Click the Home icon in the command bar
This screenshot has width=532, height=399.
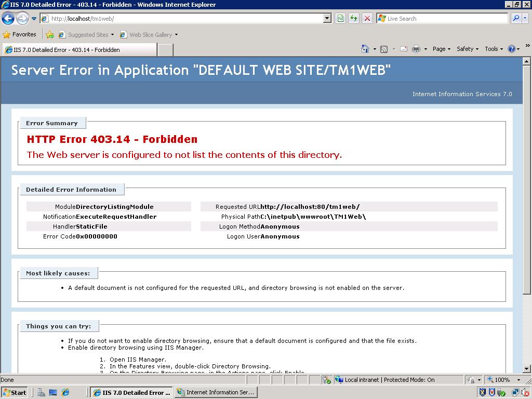(x=365, y=49)
